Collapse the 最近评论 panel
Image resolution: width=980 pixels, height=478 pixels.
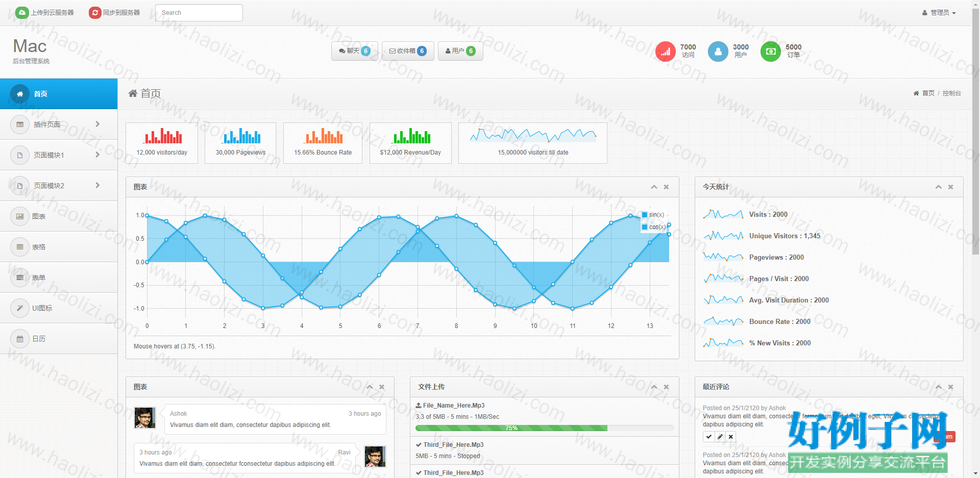pos(938,387)
